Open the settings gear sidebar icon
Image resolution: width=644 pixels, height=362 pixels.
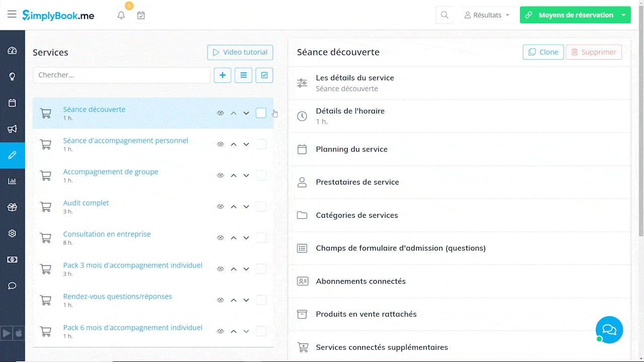tap(13, 234)
